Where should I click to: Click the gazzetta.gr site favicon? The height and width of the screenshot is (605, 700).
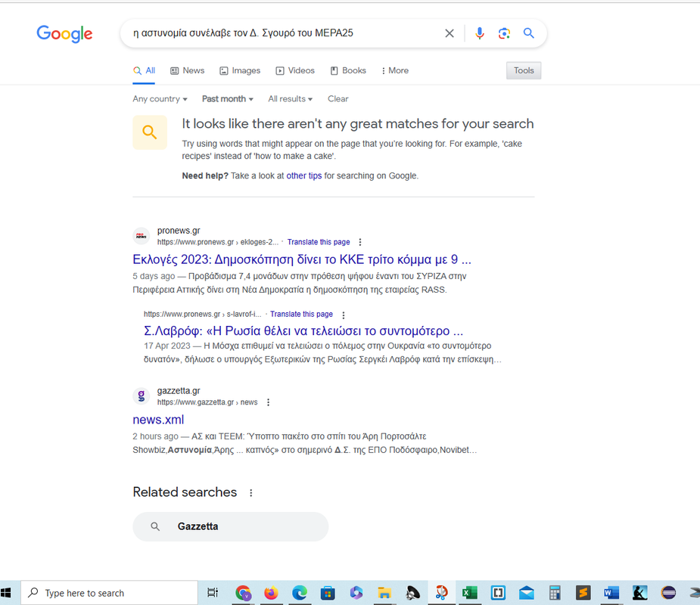pyautogui.click(x=142, y=396)
